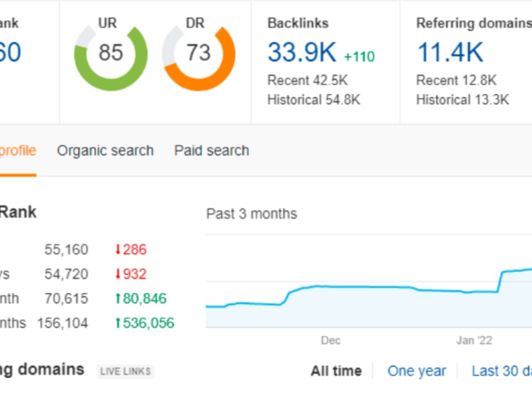
Task: Click the green 536,056 rank change
Action: click(x=145, y=323)
